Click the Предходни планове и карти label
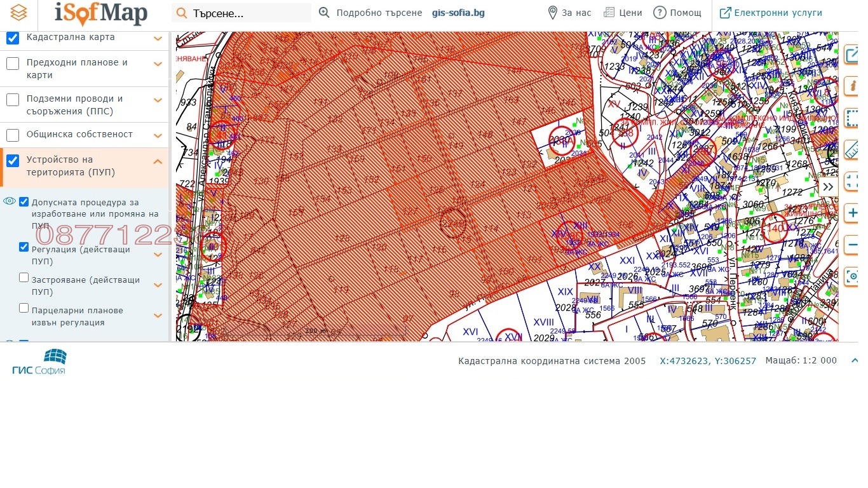Image resolution: width=868 pixels, height=488 pixels. tap(77, 69)
